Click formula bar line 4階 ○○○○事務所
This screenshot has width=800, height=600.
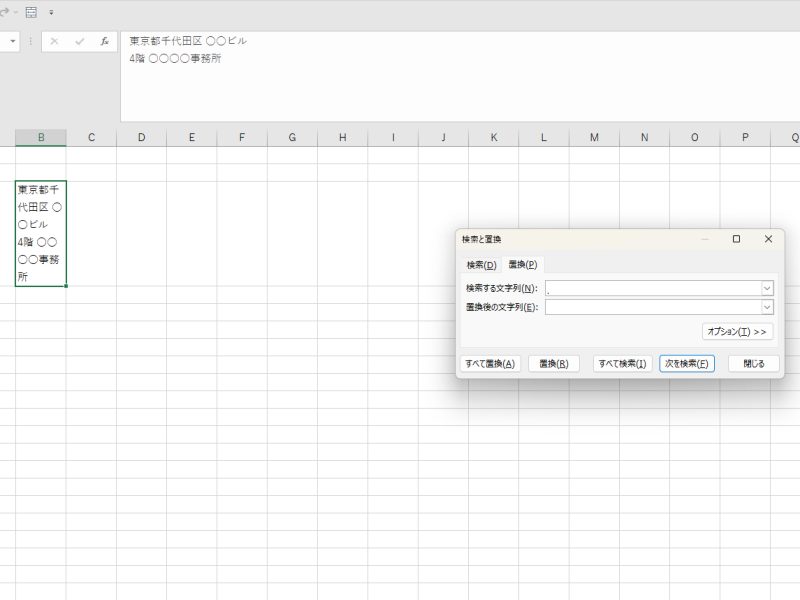[175, 59]
